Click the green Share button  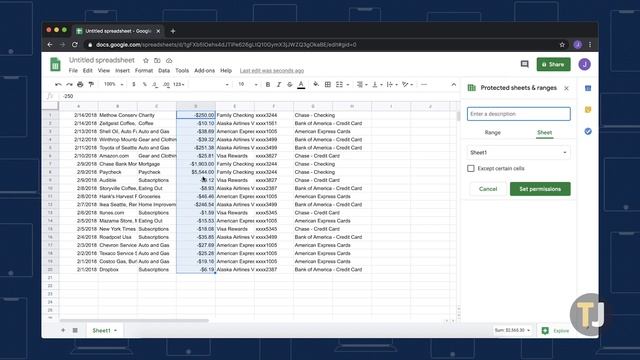point(553,64)
